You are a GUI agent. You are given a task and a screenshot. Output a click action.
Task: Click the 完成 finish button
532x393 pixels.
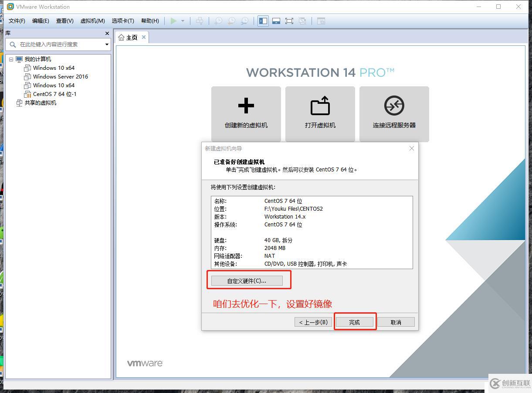(355, 322)
